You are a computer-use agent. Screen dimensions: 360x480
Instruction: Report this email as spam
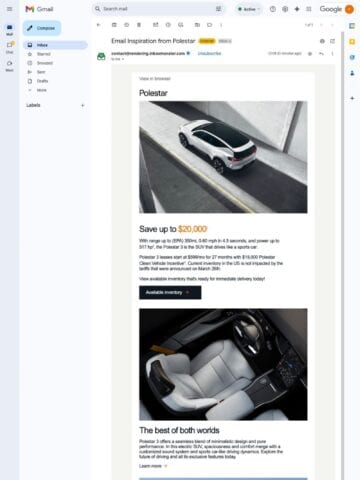click(x=126, y=25)
